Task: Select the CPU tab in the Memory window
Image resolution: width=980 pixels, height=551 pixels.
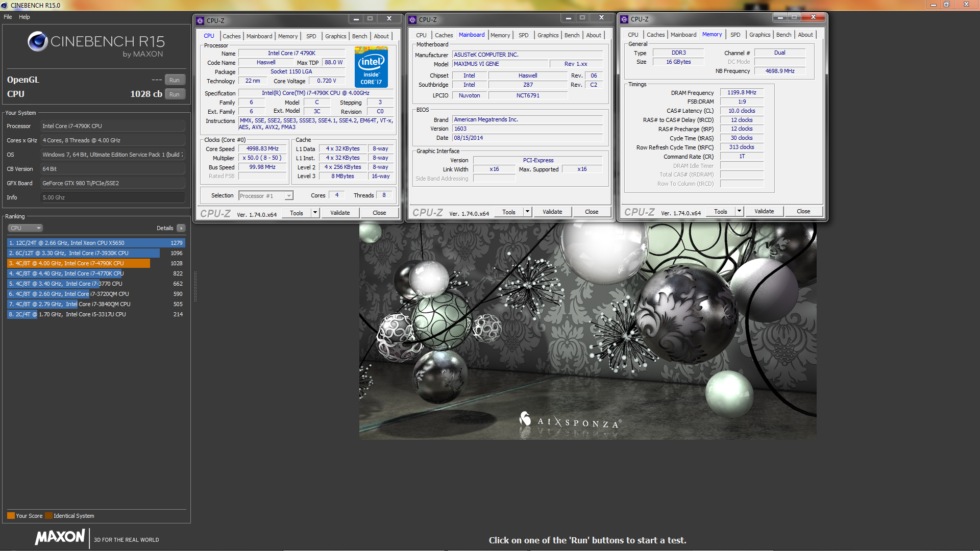Action: pos(633,35)
